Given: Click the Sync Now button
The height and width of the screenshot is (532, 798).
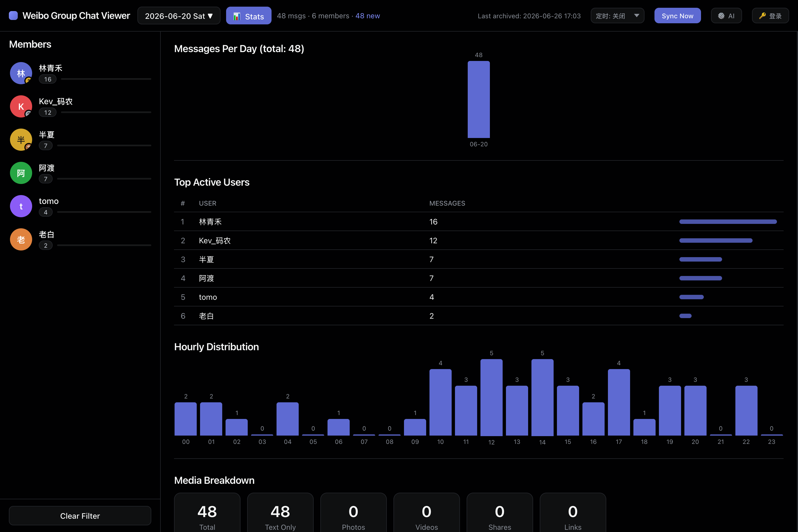Looking at the screenshot, I should point(677,16).
